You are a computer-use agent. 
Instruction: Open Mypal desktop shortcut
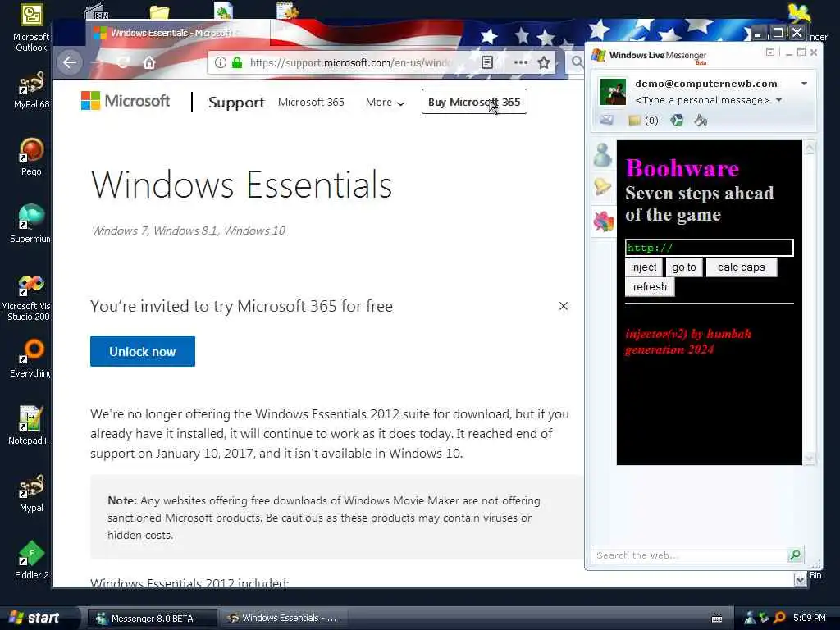coord(31,493)
